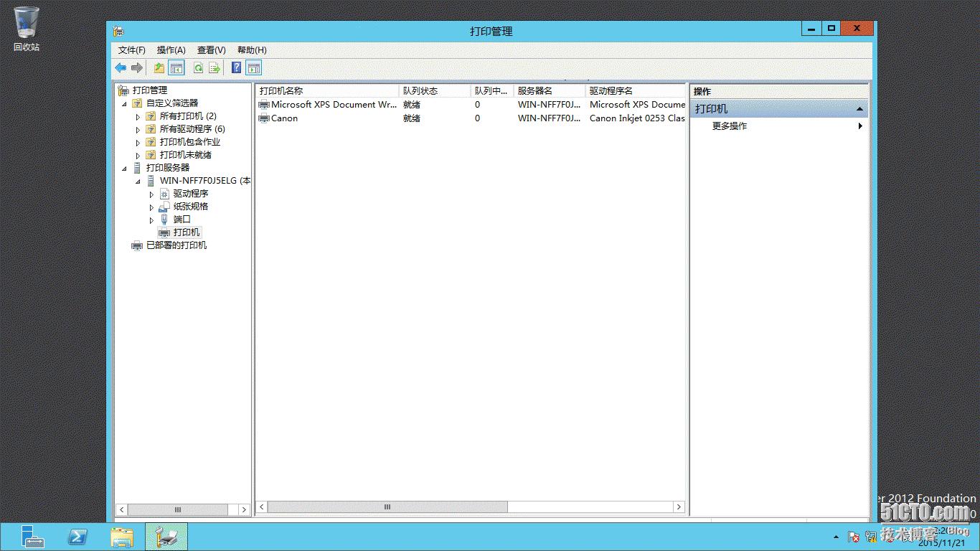980x551 pixels.
Task: Expand the 驱动程序 tree node
Action: click(151, 194)
